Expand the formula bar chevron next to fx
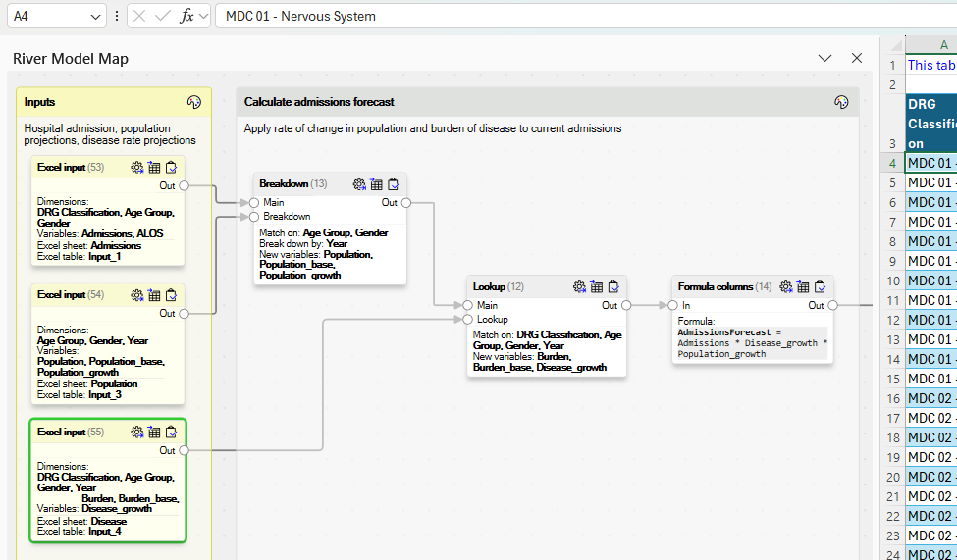Viewport: 957px width, 560px height. pyautogui.click(x=203, y=17)
